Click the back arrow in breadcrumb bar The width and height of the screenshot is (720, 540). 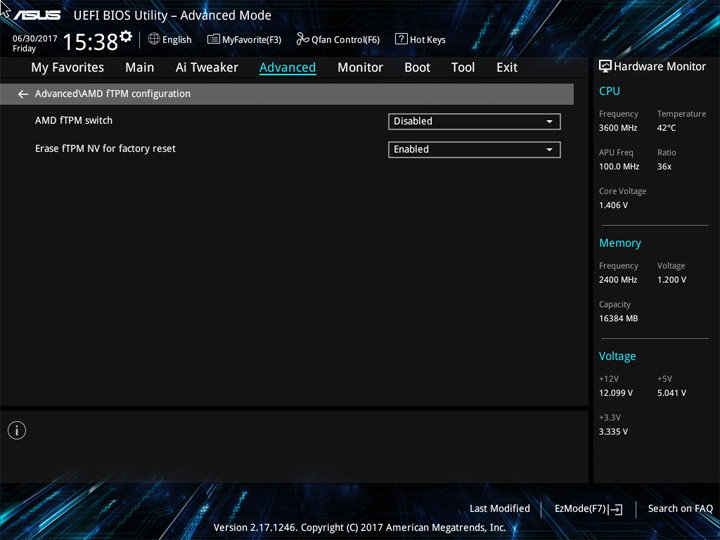pyautogui.click(x=23, y=94)
